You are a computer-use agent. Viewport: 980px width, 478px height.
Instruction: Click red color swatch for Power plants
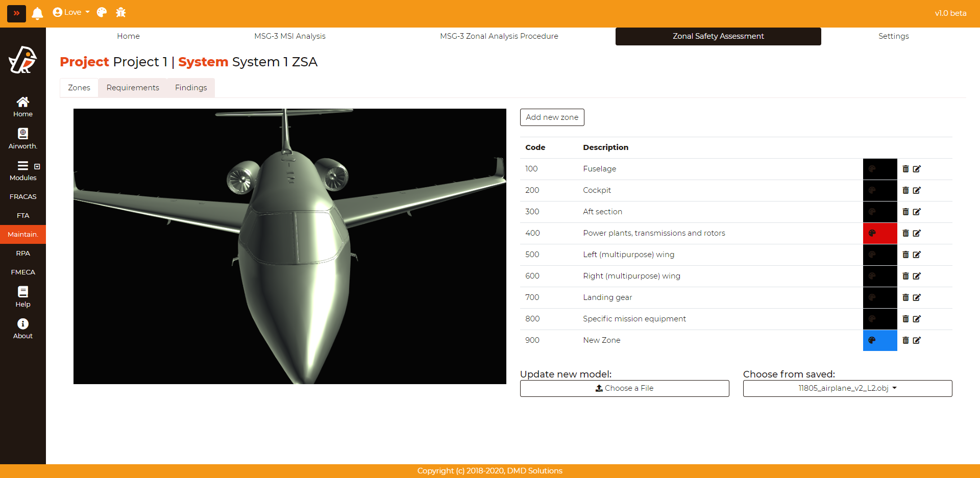(x=879, y=233)
